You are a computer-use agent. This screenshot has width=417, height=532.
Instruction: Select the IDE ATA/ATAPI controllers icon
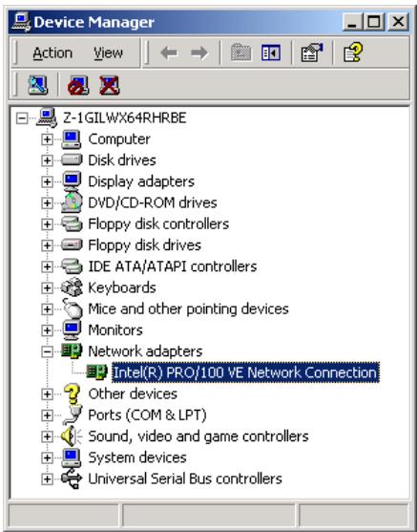72,266
